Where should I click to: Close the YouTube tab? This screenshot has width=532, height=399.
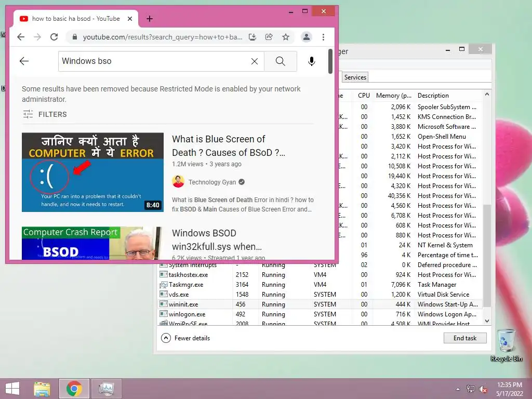pos(129,19)
